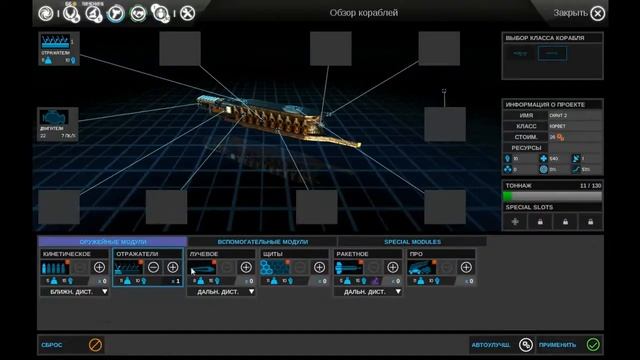Image resolution: width=640 pixels, height=360 pixels.
Task: Auto-upgrade design with Автоулучш. button
Action: [502, 345]
